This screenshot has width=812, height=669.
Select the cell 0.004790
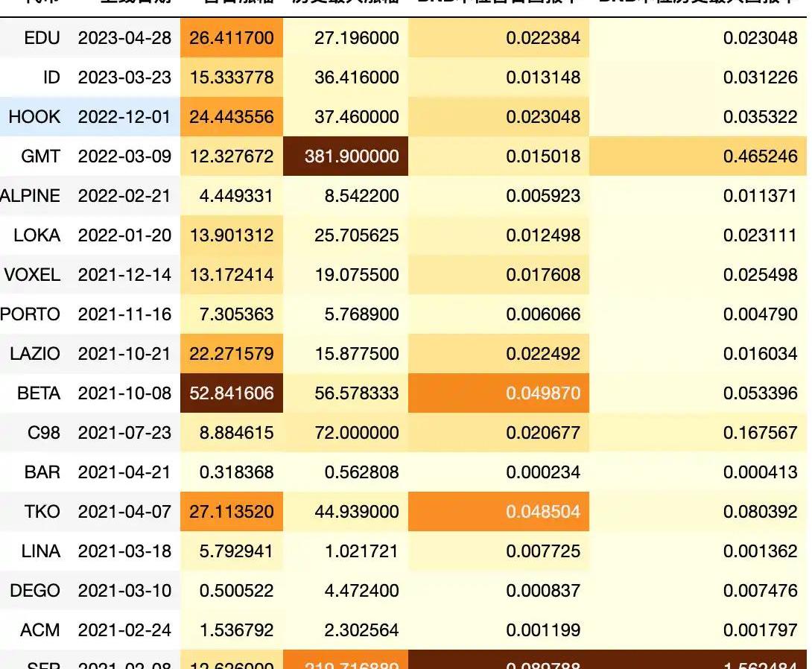pyautogui.click(x=760, y=314)
